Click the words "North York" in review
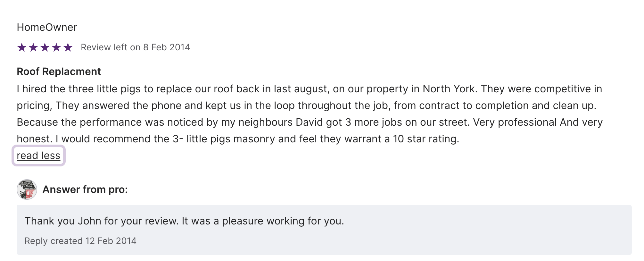Image resolution: width=644 pixels, height=261 pixels. coord(449,89)
